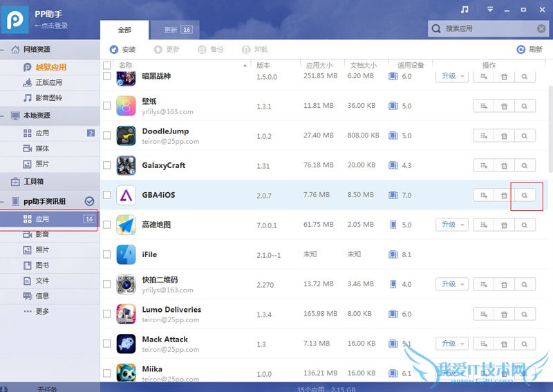Image resolution: width=553 pixels, height=392 pixels.
Task: Open the music note icon in title bar
Action: 465,10
